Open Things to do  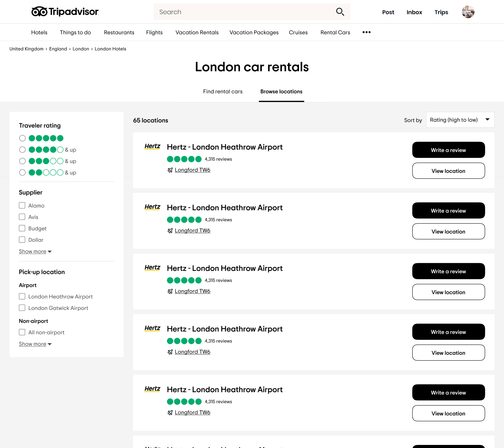pyautogui.click(x=75, y=32)
